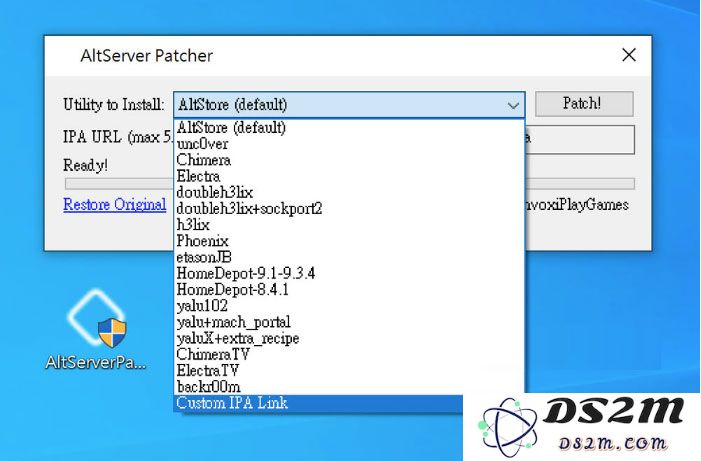Choose Custom IPA Link option

[318, 403]
